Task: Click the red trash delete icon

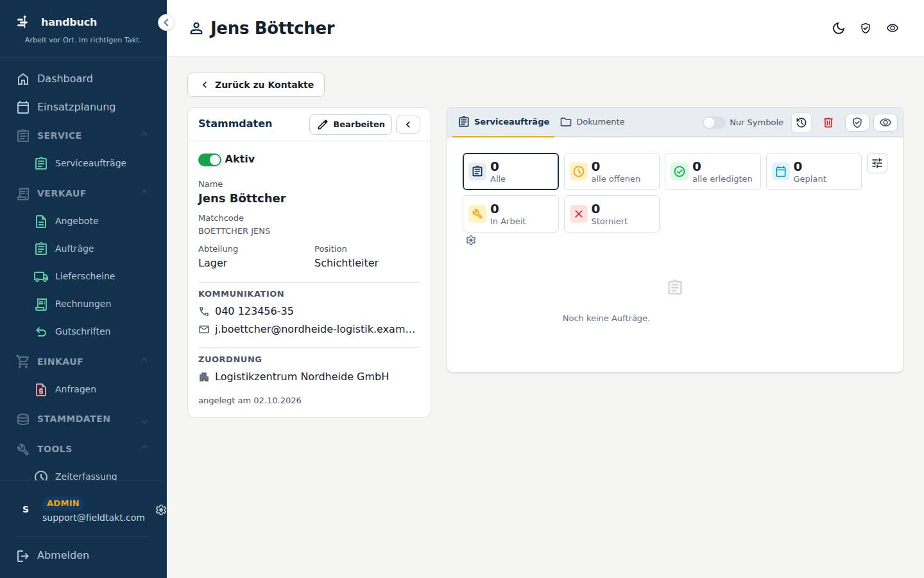Action: point(828,123)
